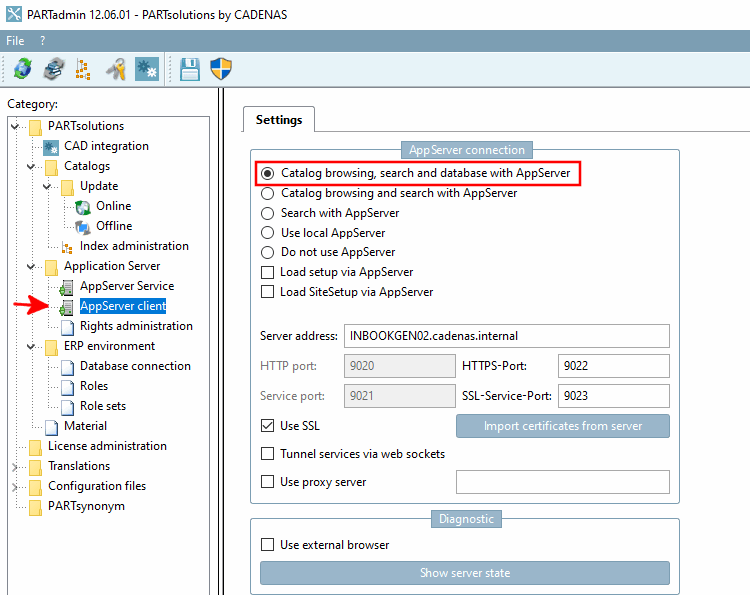Click the Offline update icon in tree
This screenshot has width=750, height=595.
pyautogui.click(x=83, y=227)
